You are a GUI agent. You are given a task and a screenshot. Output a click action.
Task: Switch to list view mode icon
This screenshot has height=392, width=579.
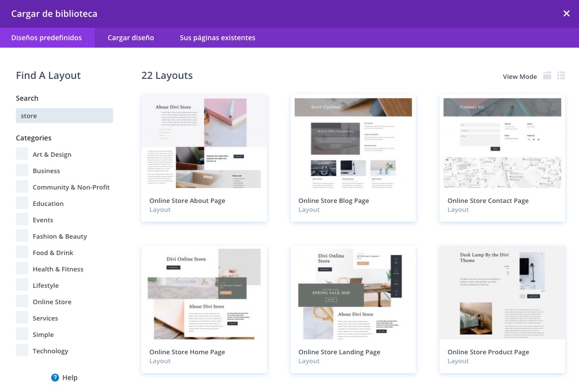(561, 76)
